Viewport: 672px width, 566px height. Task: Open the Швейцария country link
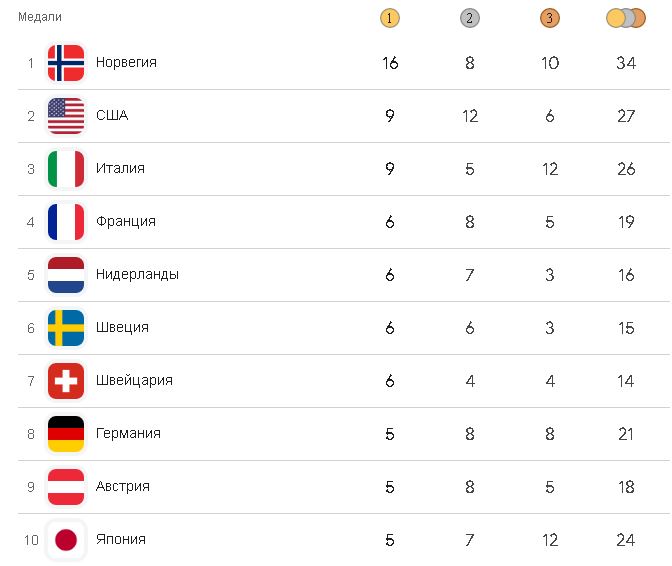tap(134, 380)
